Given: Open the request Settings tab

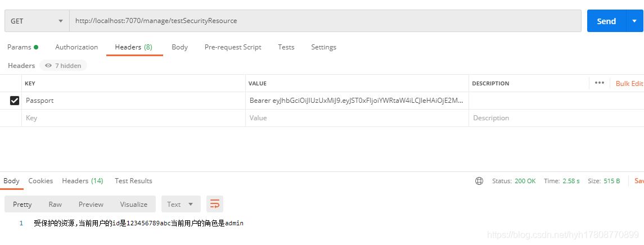Looking at the screenshot, I should point(323,47).
